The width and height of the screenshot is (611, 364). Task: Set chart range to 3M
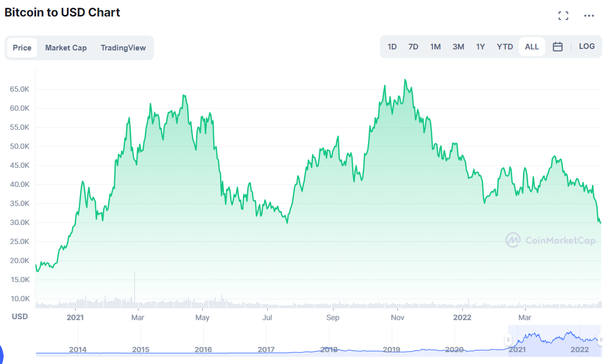[458, 47]
